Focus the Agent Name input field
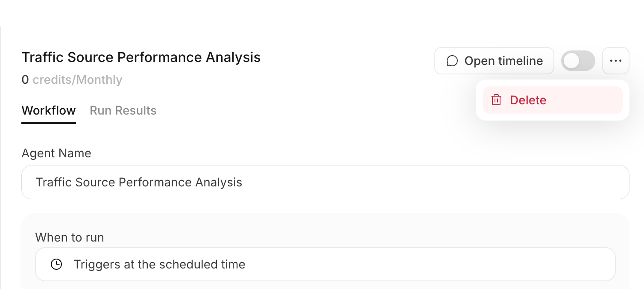The width and height of the screenshot is (644, 289). click(x=325, y=182)
